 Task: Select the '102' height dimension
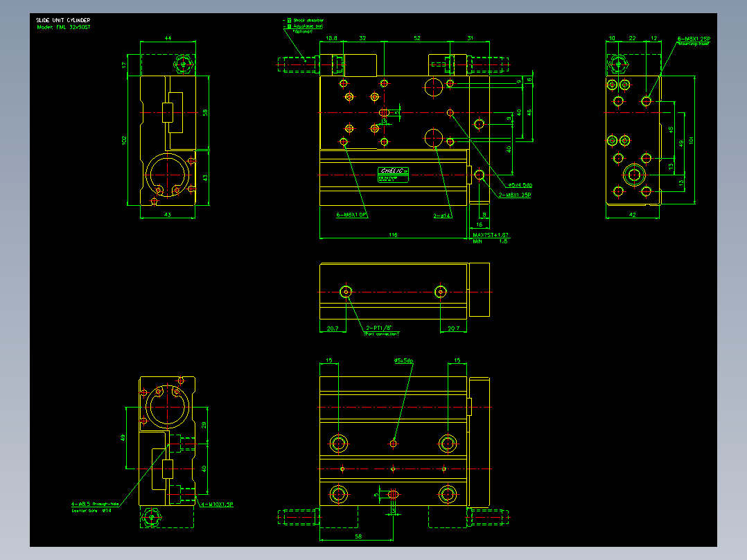click(x=124, y=141)
